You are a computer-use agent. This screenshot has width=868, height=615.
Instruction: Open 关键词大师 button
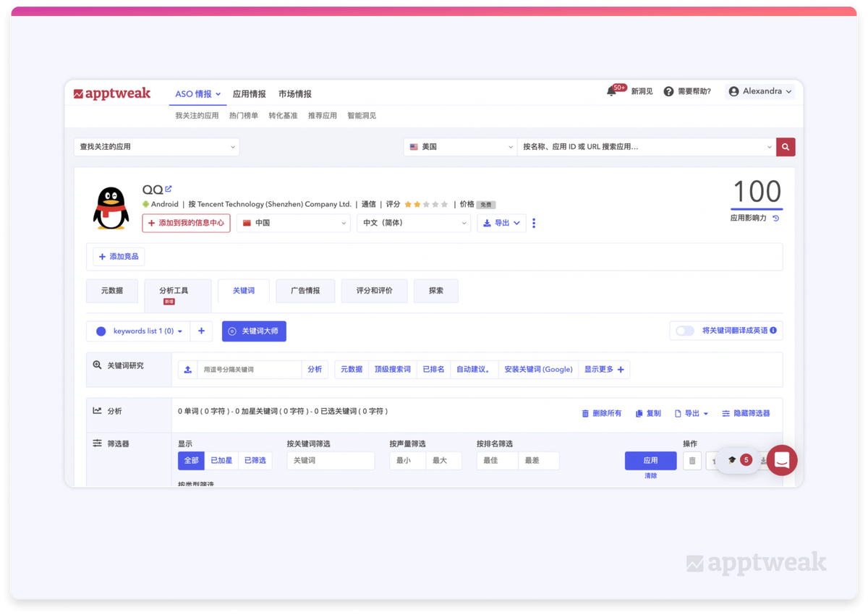point(254,331)
